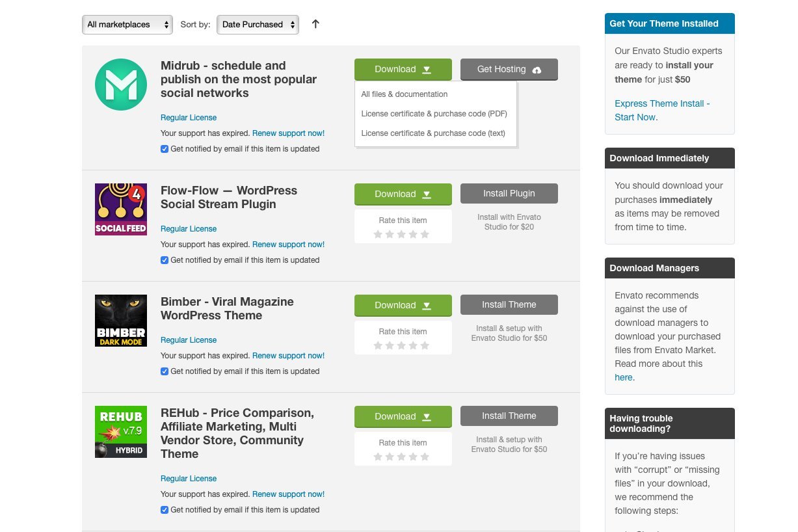Click the cloud icon on Get Hosting
Image resolution: width=798 pixels, height=532 pixels.
click(537, 70)
